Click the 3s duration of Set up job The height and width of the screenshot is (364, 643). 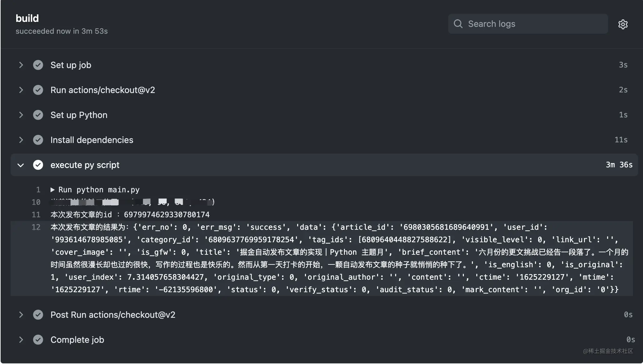(623, 65)
